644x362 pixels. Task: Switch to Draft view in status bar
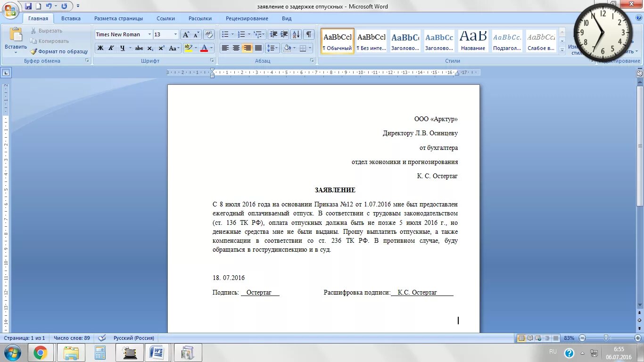pos(556,338)
